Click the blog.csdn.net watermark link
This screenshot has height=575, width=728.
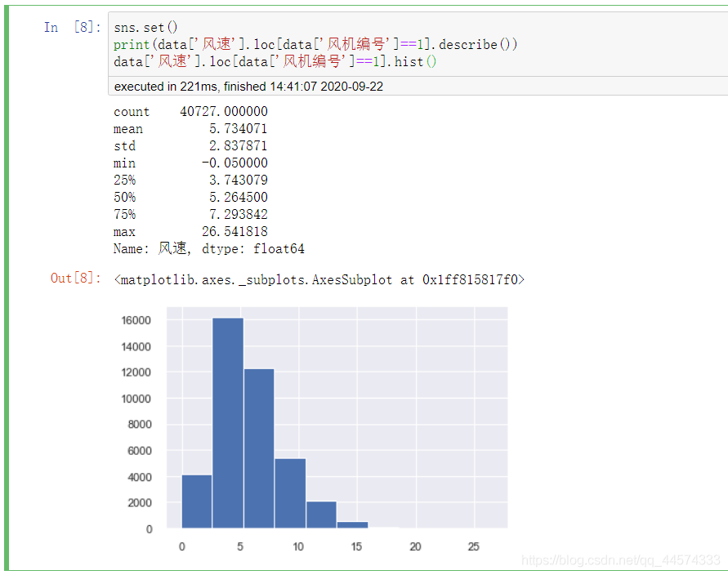[x=621, y=560]
